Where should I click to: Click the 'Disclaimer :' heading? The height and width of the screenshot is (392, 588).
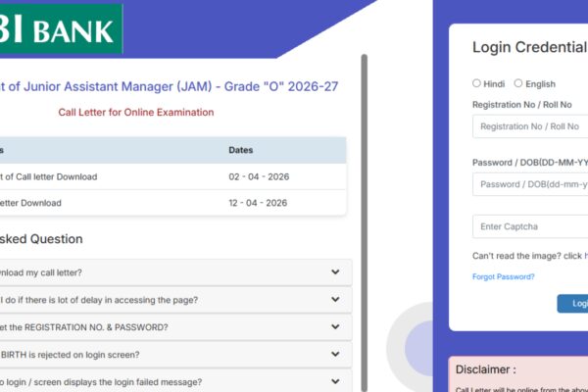pos(486,369)
